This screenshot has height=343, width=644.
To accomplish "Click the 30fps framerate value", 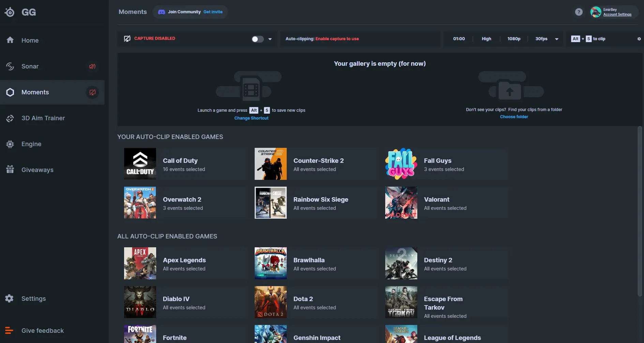I will [x=541, y=39].
